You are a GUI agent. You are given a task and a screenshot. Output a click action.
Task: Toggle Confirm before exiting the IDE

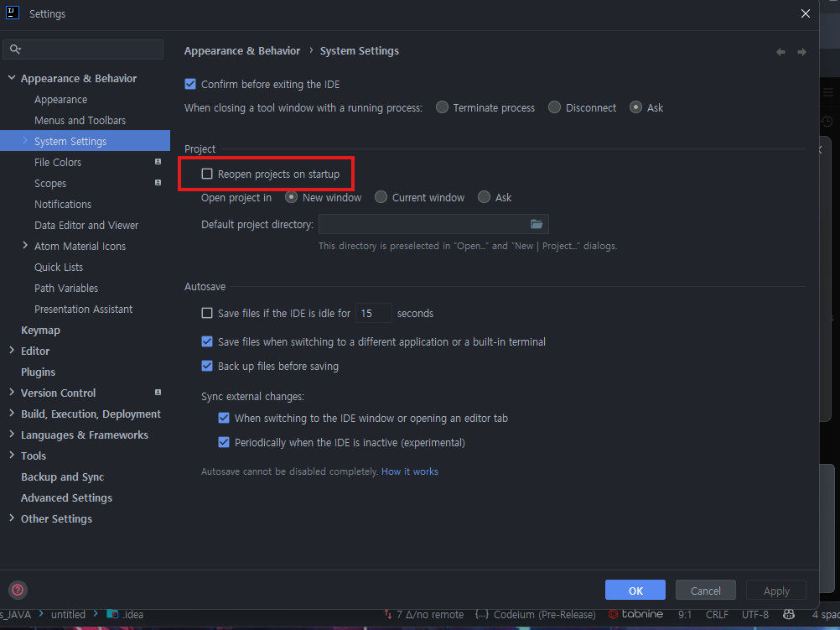(x=190, y=84)
